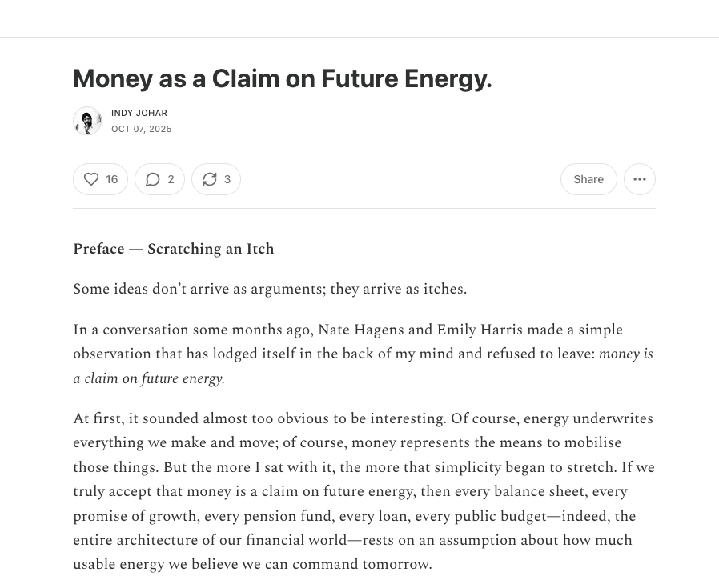Open comments via the speech bubble icon

click(x=152, y=179)
